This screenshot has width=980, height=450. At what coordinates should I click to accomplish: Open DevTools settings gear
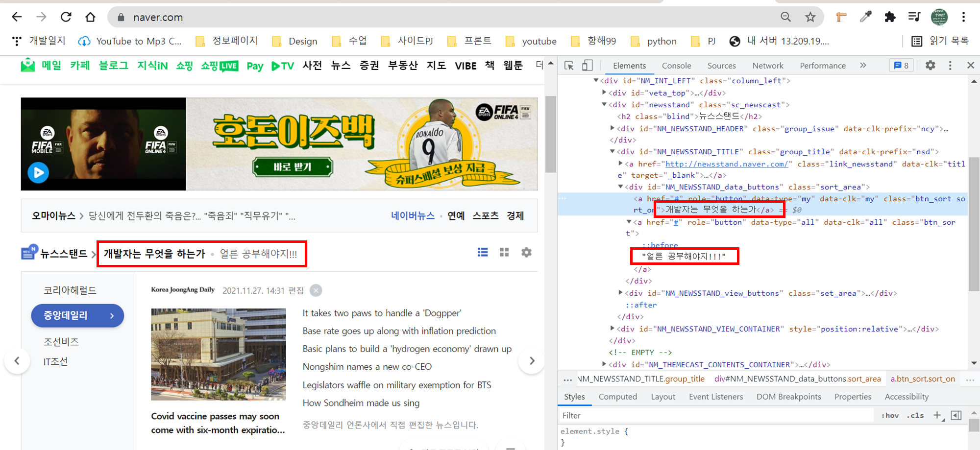click(x=930, y=66)
